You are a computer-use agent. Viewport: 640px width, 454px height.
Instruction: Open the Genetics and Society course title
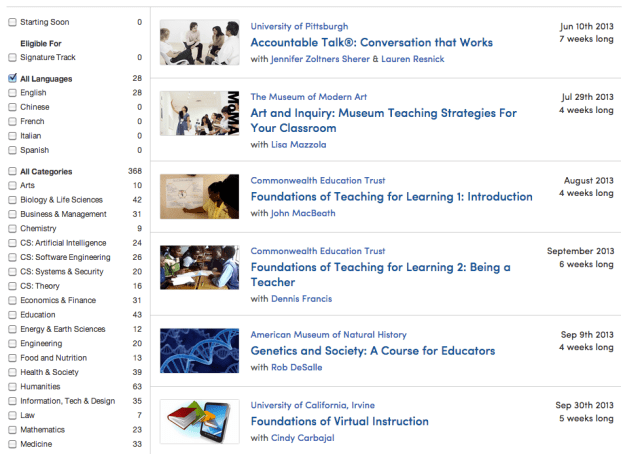372,351
